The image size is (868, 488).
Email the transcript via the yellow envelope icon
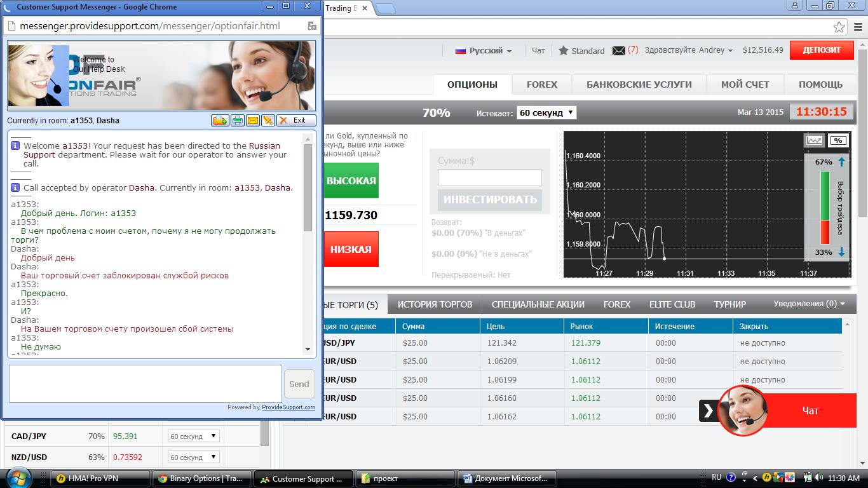[252, 120]
